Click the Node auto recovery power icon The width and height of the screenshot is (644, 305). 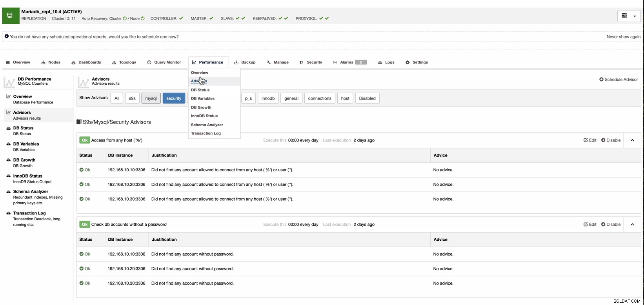point(143,18)
